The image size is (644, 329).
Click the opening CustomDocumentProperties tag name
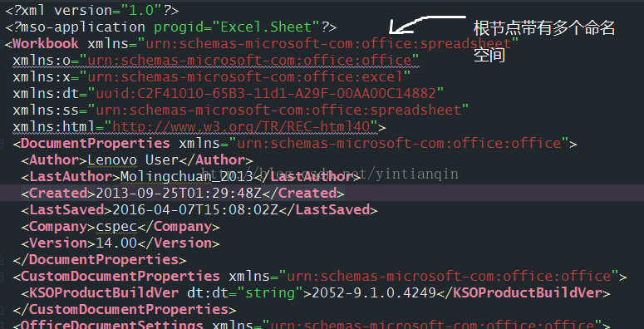120,277
